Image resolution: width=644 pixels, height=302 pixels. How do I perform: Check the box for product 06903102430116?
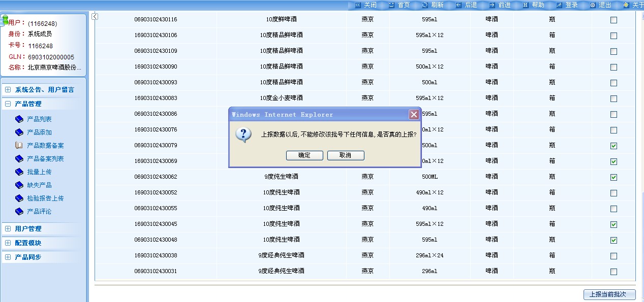(x=614, y=20)
